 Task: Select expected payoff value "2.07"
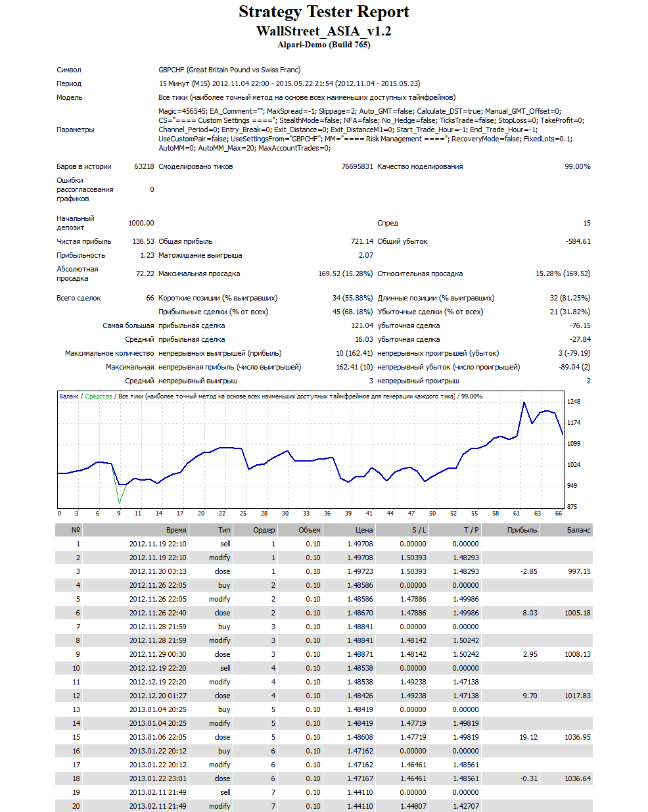coord(366,255)
